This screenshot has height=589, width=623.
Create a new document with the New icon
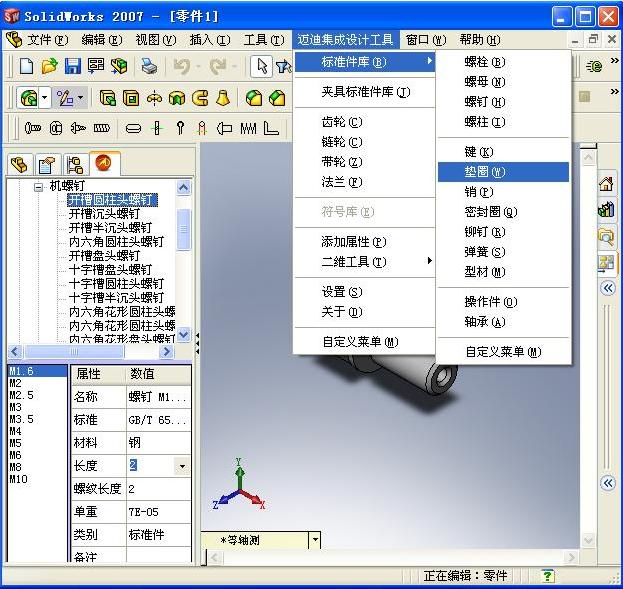(26, 66)
